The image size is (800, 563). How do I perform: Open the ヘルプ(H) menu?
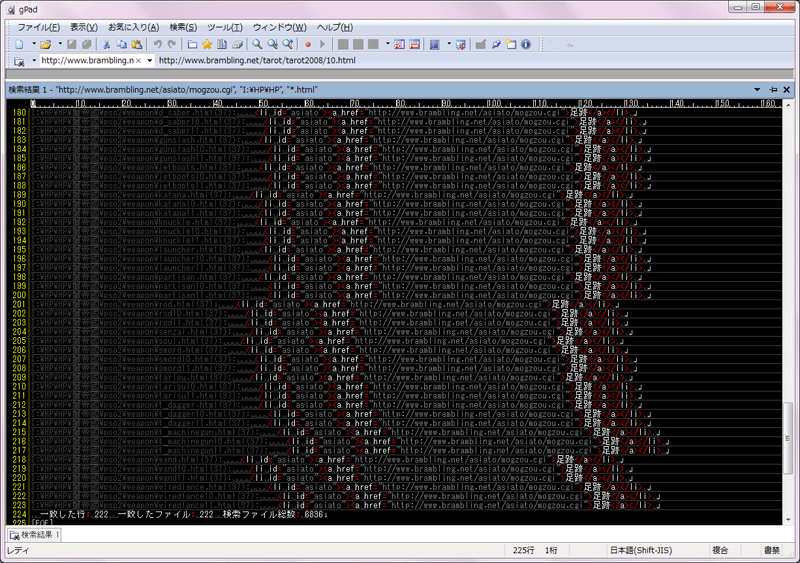(x=335, y=28)
